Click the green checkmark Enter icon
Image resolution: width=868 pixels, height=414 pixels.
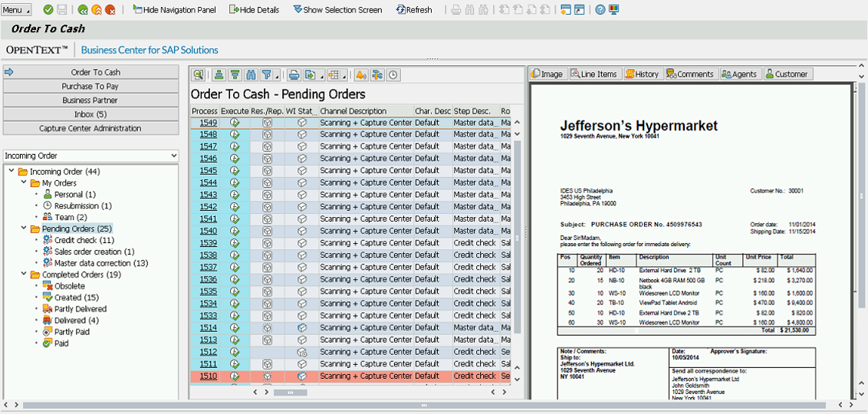point(48,9)
